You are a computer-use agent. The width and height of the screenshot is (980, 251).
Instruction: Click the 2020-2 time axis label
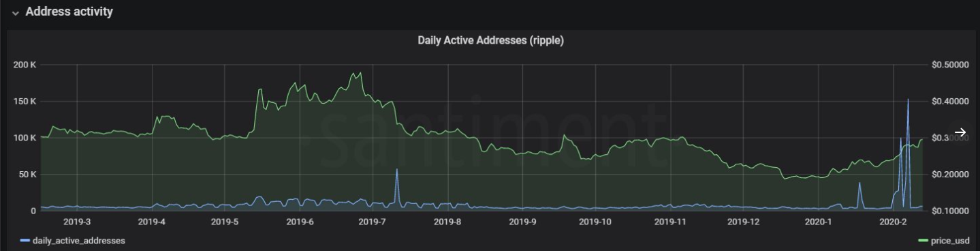tap(893, 222)
